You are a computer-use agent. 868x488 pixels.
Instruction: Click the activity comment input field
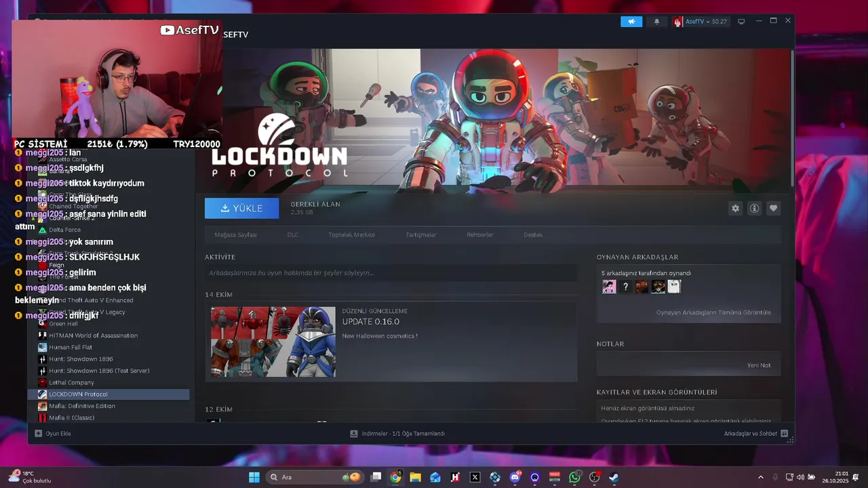[x=391, y=272]
